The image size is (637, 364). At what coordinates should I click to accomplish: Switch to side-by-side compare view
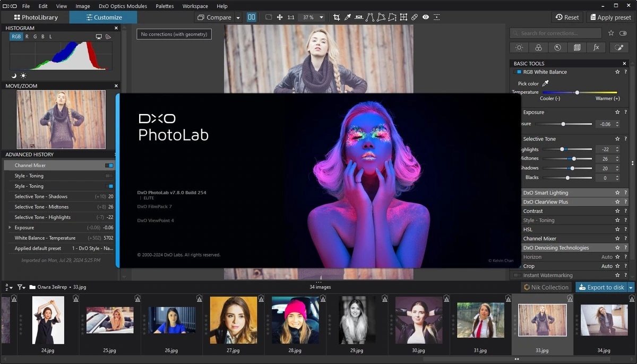click(252, 18)
